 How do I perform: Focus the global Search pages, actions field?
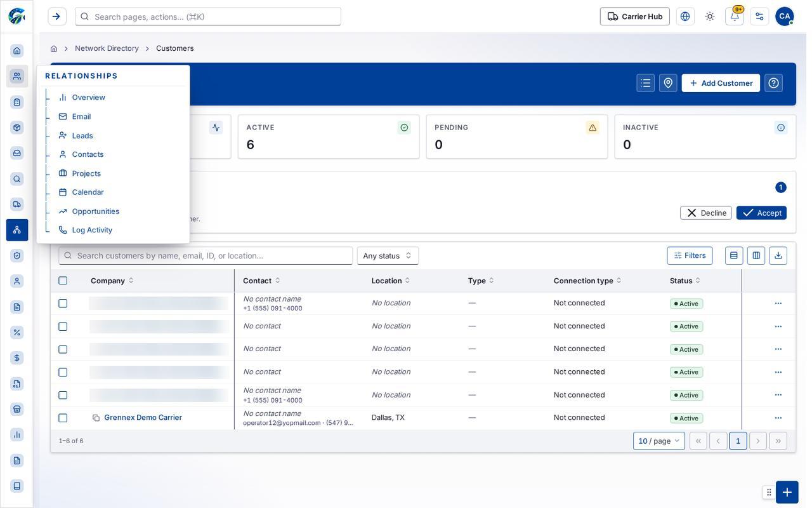click(x=208, y=17)
